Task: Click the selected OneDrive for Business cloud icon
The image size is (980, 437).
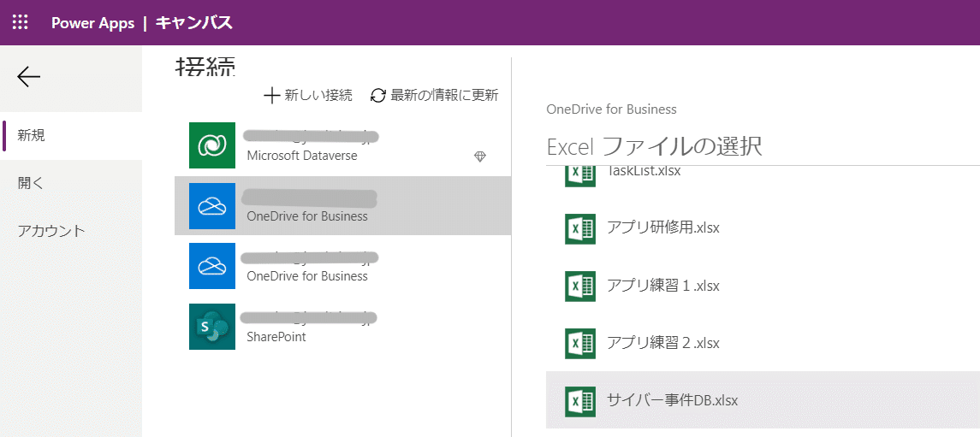Action: pyautogui.click(x=212, y=206)
